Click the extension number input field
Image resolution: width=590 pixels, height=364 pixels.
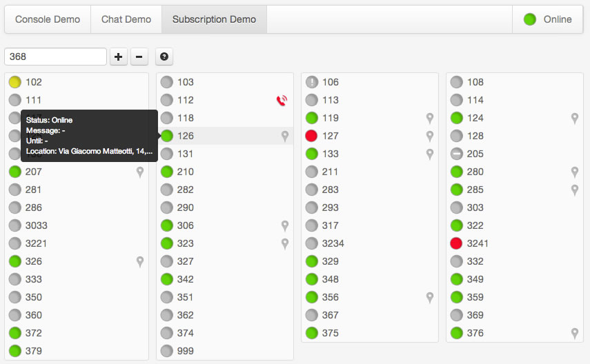click(56, 57)
